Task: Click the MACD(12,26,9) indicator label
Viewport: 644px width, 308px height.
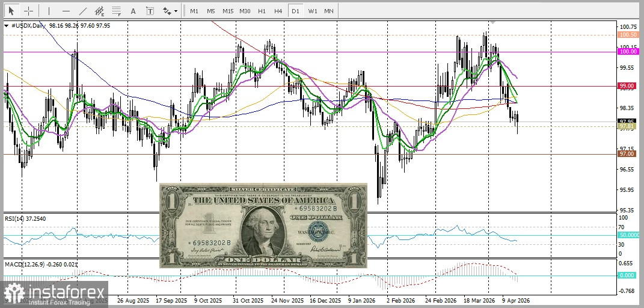Action: tap(41, 265)
